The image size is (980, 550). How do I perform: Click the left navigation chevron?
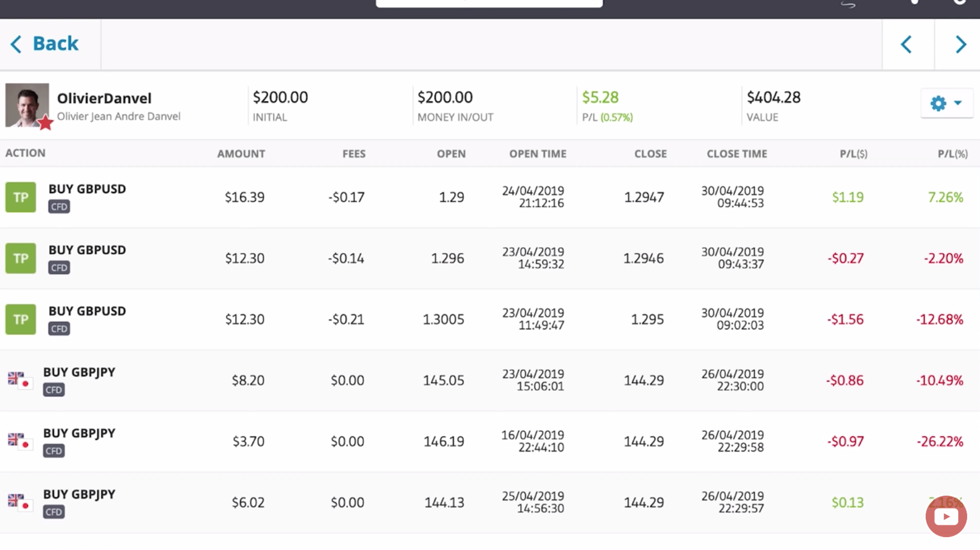coord(907,44)
